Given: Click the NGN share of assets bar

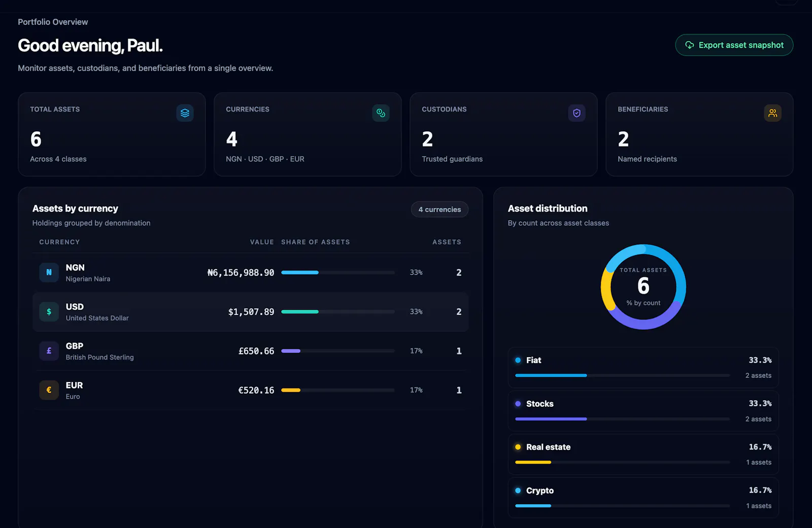Looking at the screenshot, I should (x=338, y=272).
